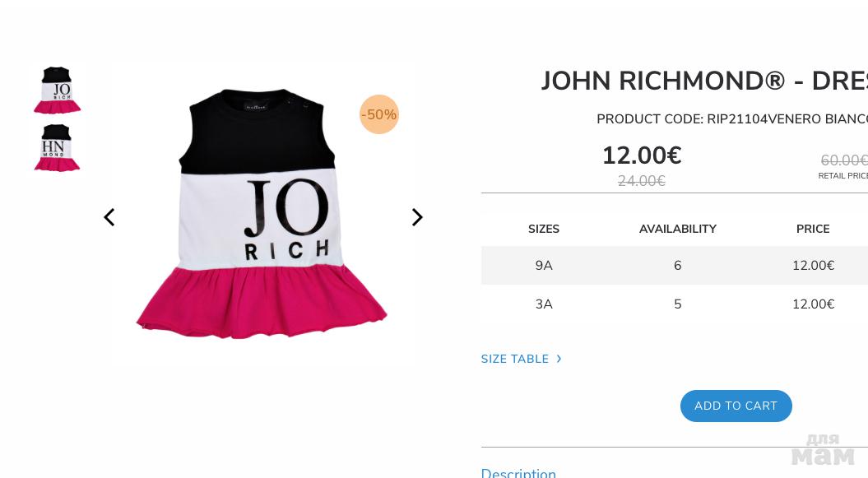Select size 9A row
This screenshot has height=478, width=868.
coord(675,266)
